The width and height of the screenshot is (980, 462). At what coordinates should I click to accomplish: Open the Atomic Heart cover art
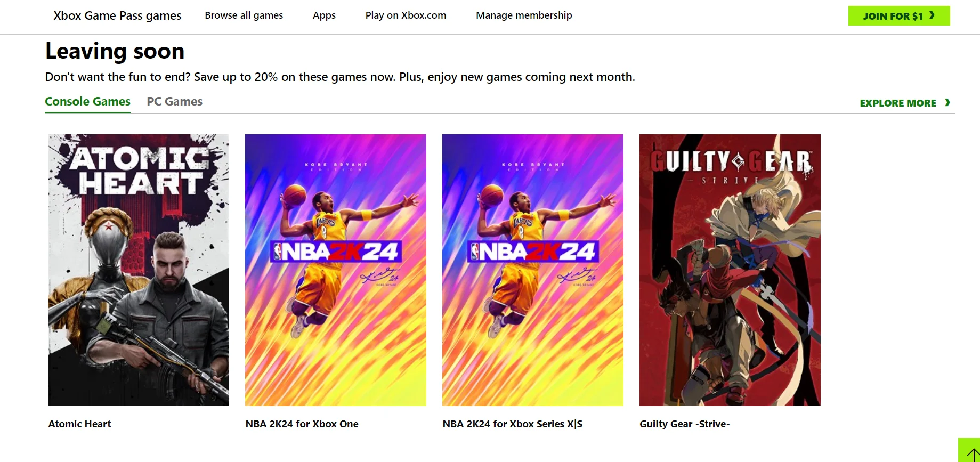(139, 270)
